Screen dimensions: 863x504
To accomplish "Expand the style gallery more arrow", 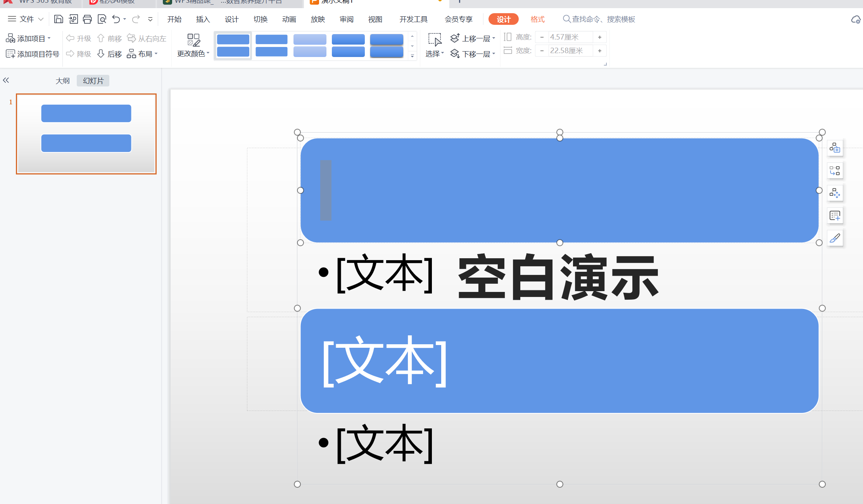I will (412, 56).
